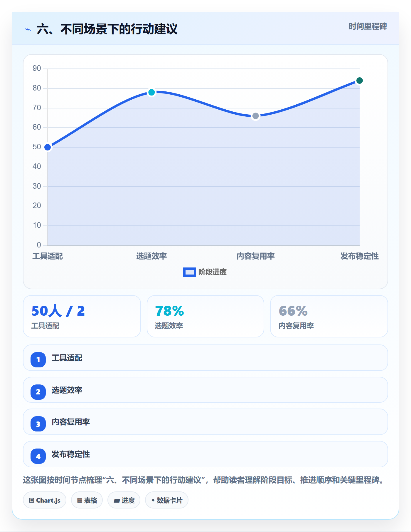
Task: Click the number 2 badge
Action: point(38,392)
